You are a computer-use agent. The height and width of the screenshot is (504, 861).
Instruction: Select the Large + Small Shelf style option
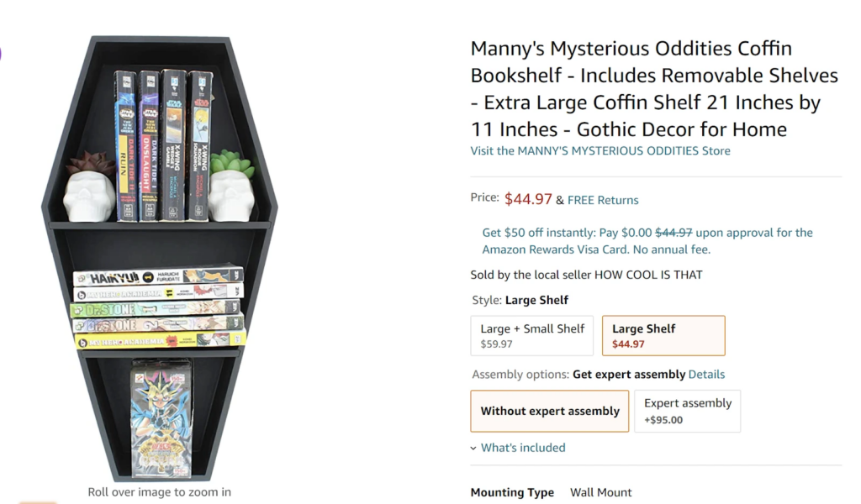coord(531,334)
